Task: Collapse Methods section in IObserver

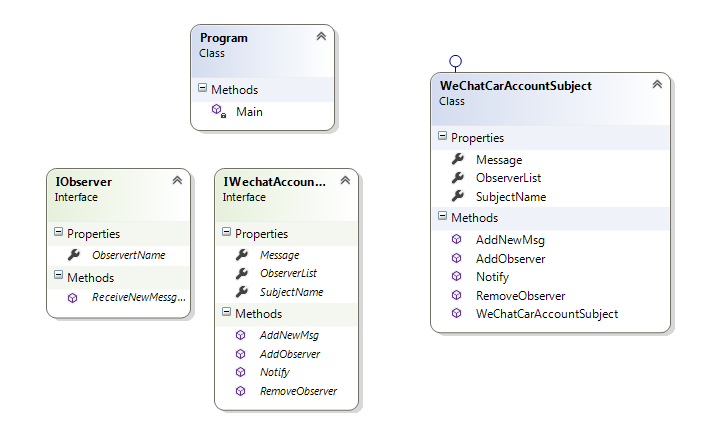Action: (x=59, y=275)
